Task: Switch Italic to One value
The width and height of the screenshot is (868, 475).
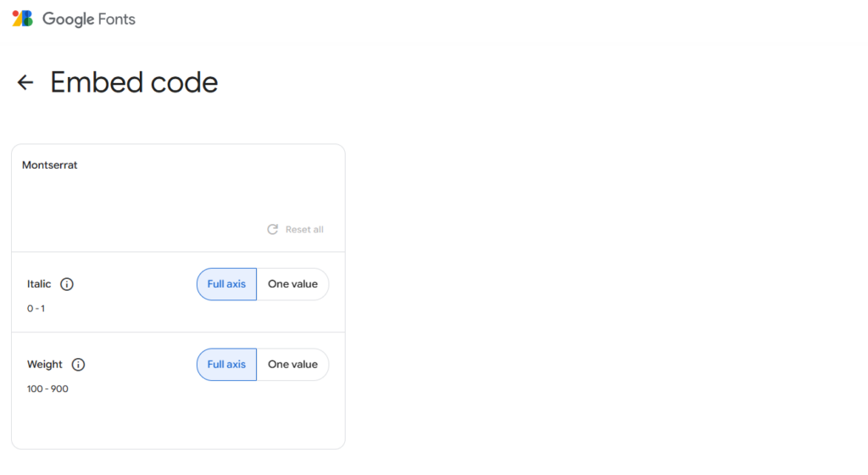Action: point(292,284)
